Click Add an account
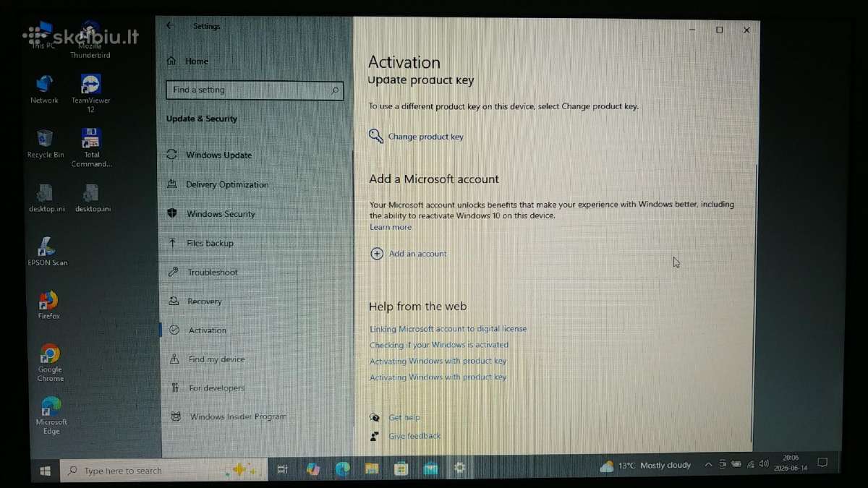 (x=417, y=254)
